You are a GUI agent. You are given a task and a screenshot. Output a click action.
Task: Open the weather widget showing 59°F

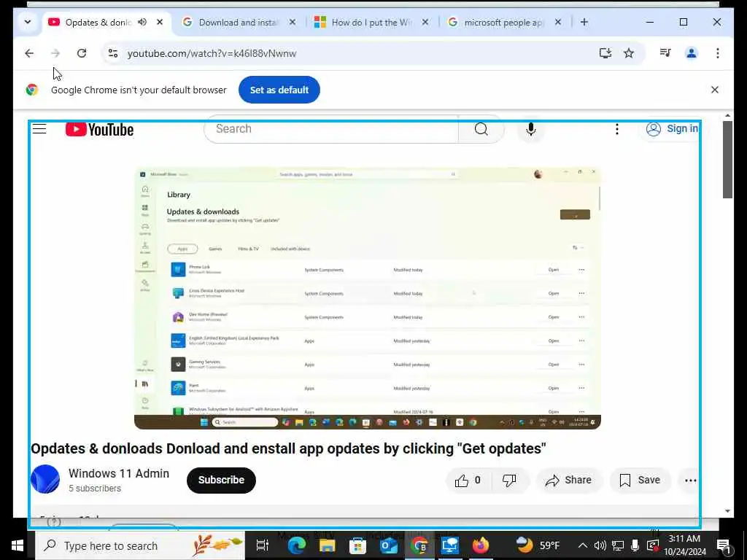[x=538, y=545]
